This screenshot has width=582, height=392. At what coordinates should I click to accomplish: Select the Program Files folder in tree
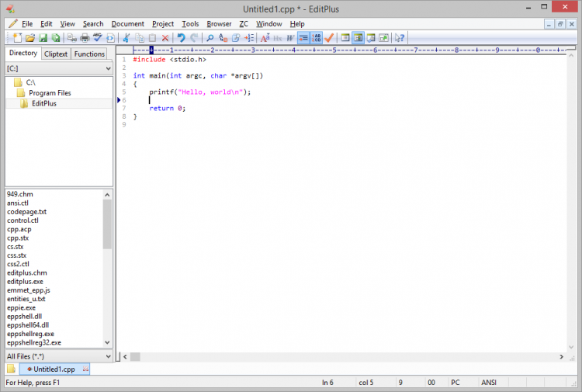(x=50, y=92)
